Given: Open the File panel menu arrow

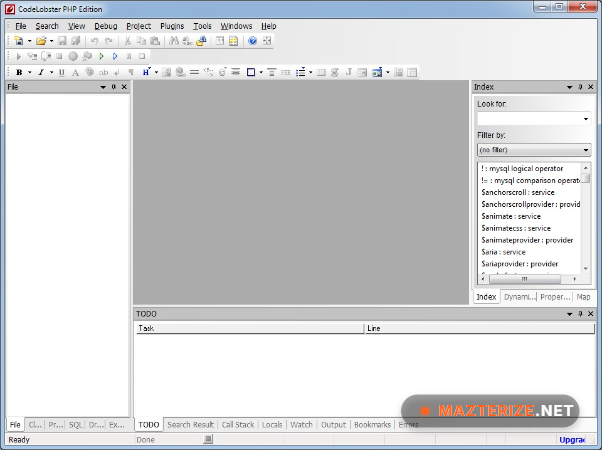Looking at the screenshot, I should (x=103, y=87).
